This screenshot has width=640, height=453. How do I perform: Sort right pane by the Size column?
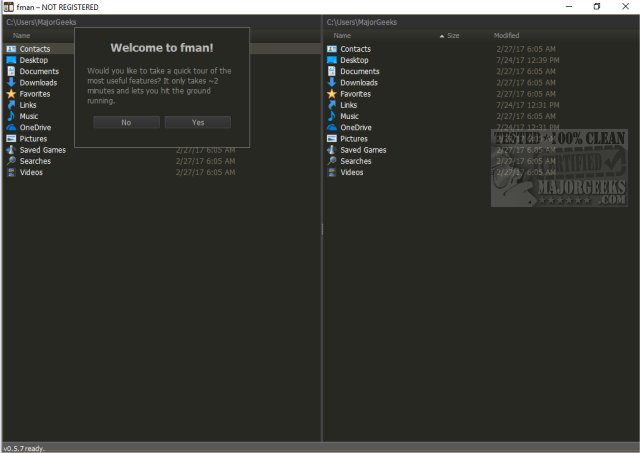(x=452, y=36)
